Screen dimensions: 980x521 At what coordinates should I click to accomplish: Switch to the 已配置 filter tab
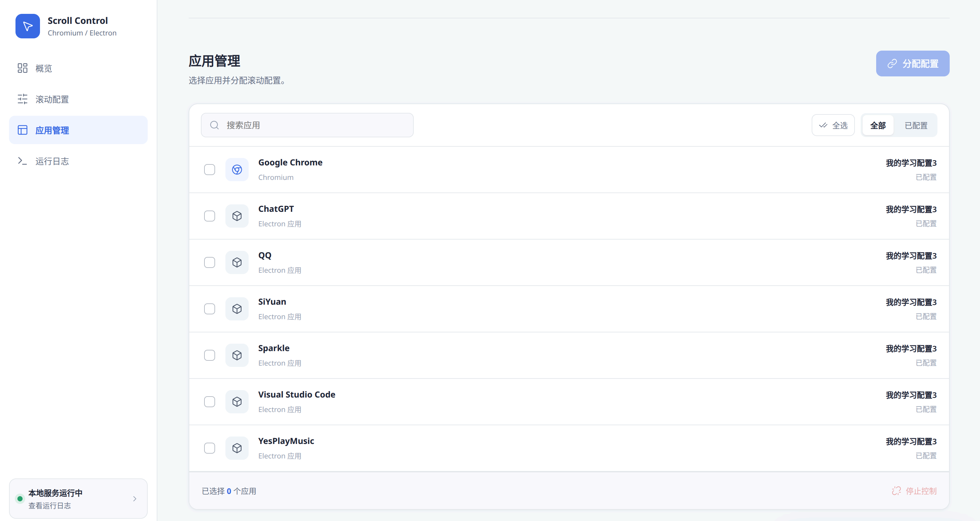[x=916, y=125]
